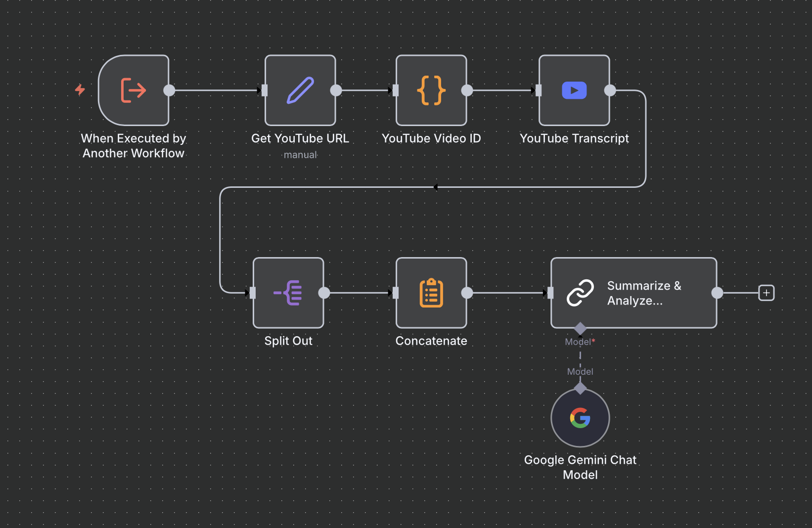Screen dimensions: 812x528
Task: Click the chain link icon in Summarize node
Action: pyautogui.click(x=580, y=293)
